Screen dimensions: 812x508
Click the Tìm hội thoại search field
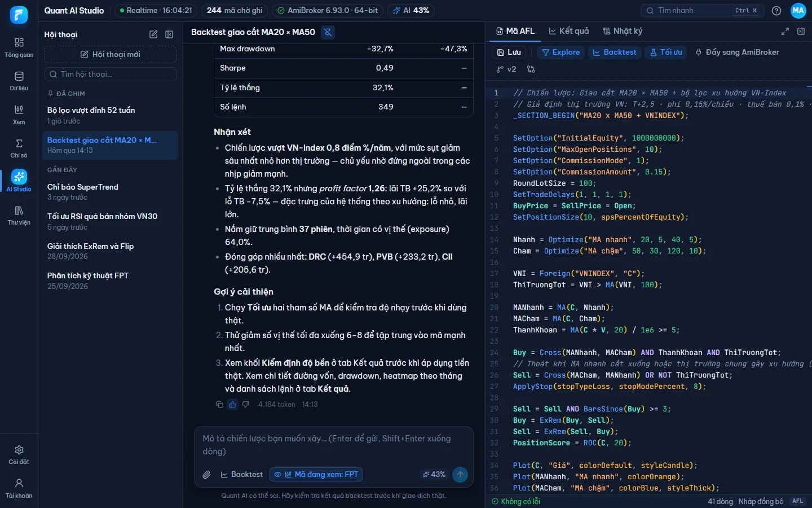click(111, 74)
